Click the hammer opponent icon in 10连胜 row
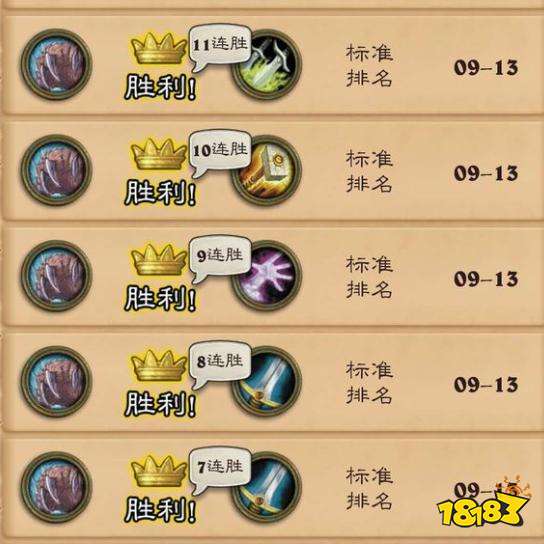 coord(267,170)
